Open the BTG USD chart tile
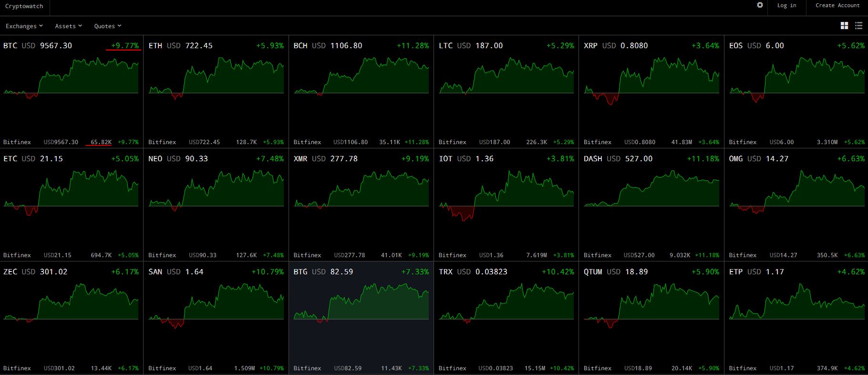 coord(361,318)
